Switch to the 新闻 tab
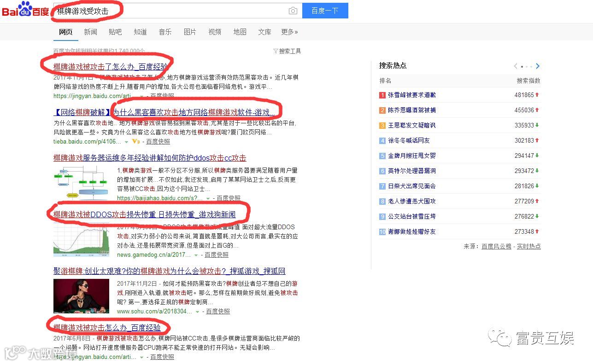 pyautogui.click(x=90, y=32)
